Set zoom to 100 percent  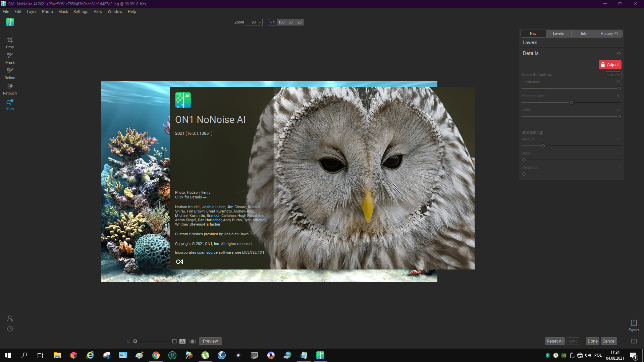click(281, 22)
